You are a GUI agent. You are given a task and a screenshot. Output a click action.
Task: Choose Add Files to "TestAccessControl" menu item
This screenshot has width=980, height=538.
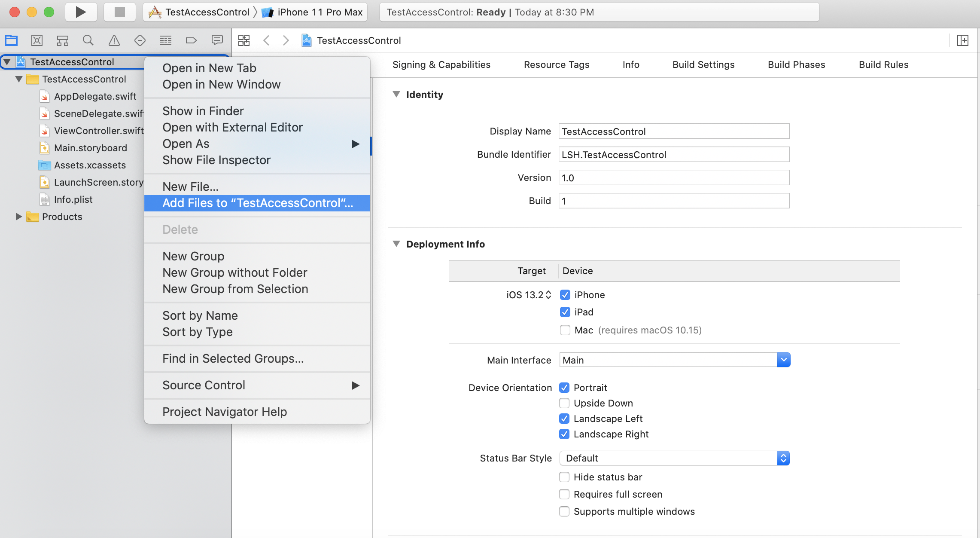[258, 203]
